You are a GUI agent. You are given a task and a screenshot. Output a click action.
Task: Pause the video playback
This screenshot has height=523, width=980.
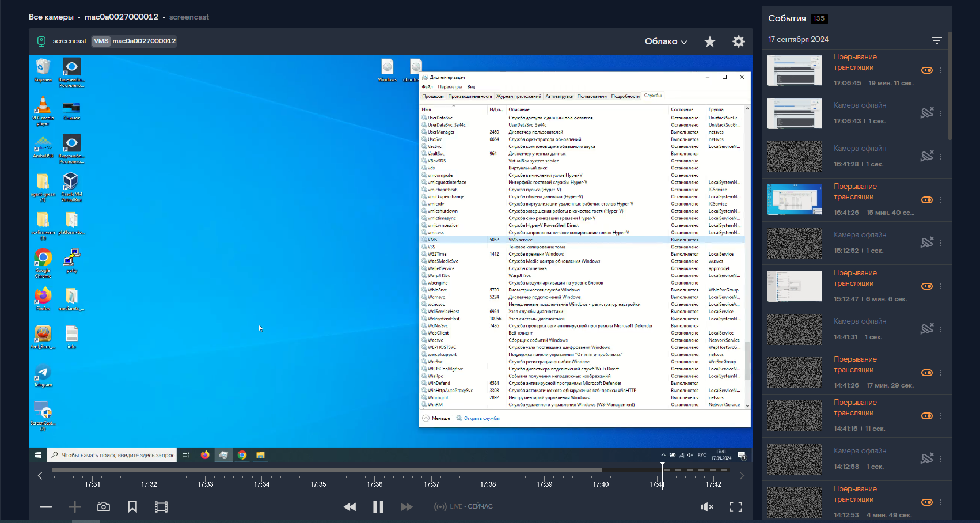(378, 507)
